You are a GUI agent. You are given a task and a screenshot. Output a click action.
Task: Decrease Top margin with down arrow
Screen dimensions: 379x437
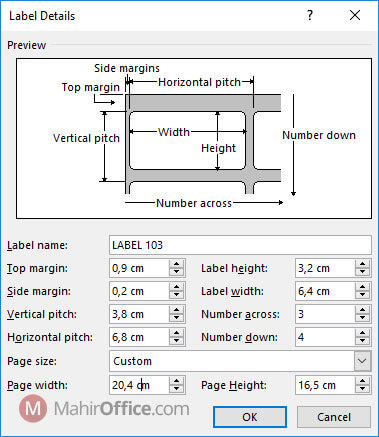point(176,272)
